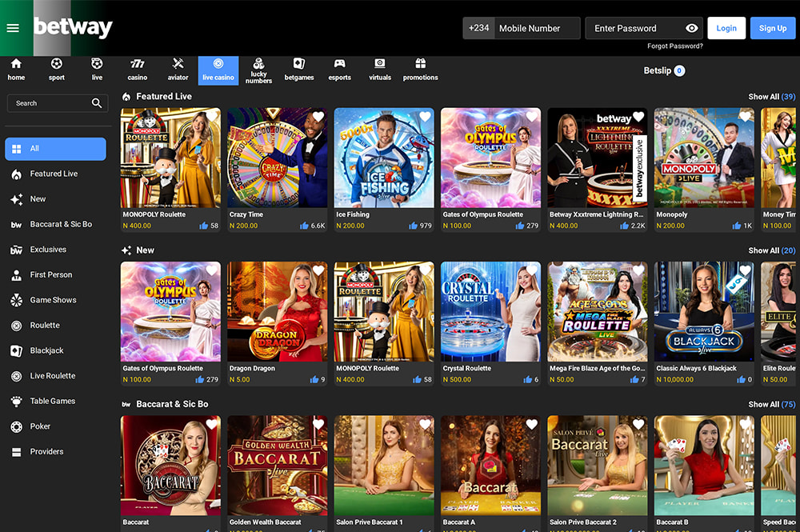Select Roulette category in sidebar
The width and height of the screenshot is (800, 532).
56,326
